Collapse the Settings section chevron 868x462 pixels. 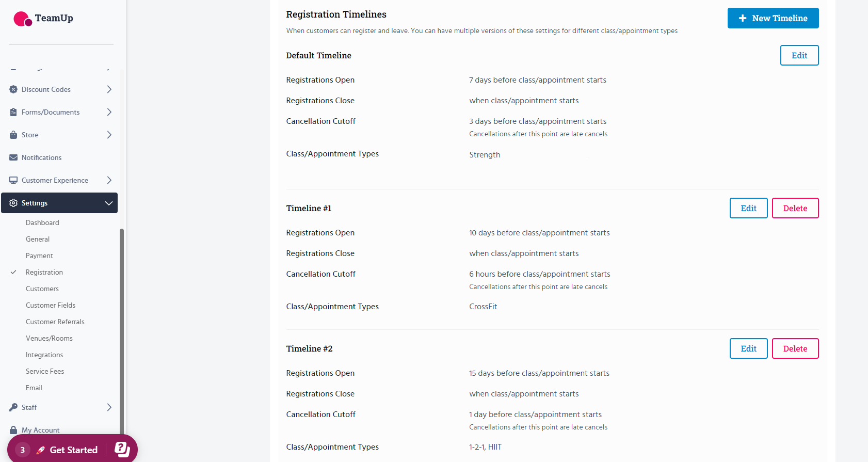[x=109, y=203]
